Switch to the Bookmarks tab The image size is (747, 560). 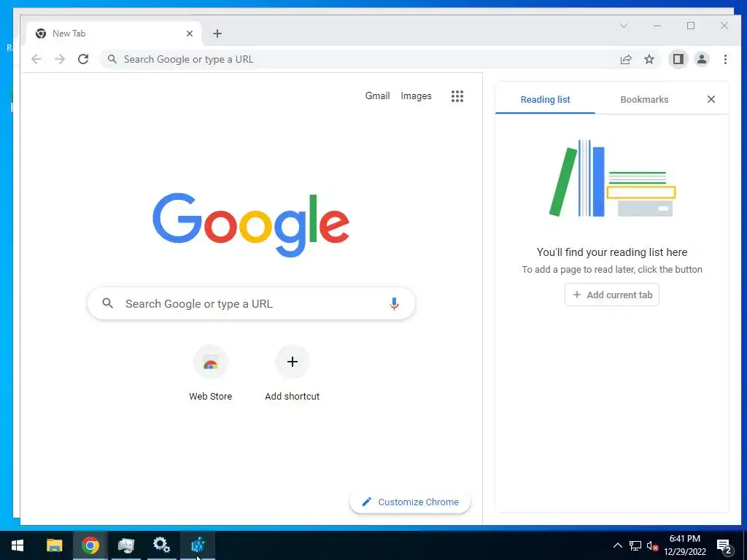tap(644, 99)
